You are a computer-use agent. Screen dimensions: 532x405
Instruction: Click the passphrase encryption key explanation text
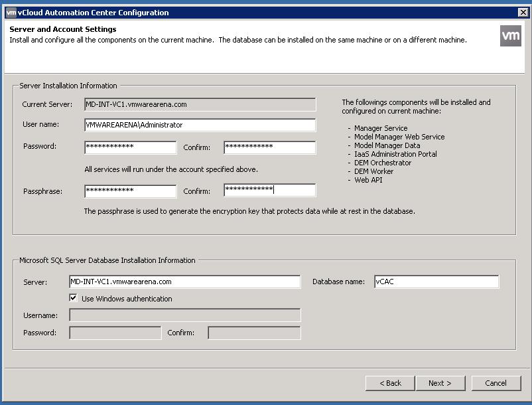pos(249,211)
